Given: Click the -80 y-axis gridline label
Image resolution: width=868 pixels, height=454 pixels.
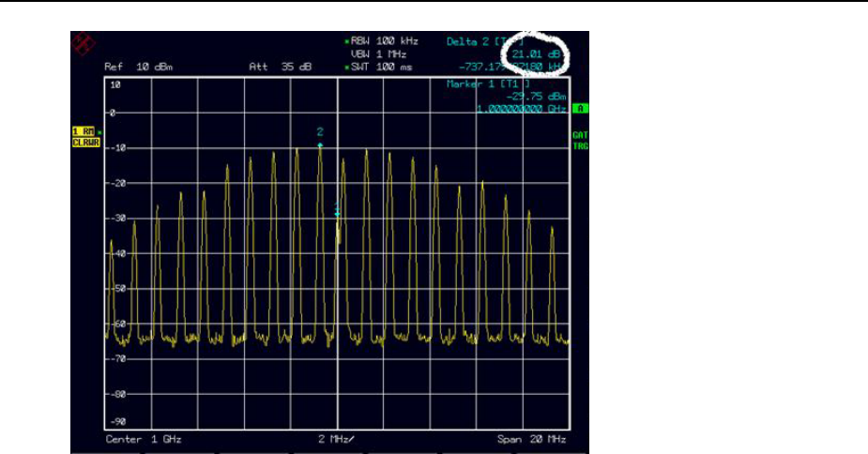Looking at the screenshot, I should click(116, 394).
